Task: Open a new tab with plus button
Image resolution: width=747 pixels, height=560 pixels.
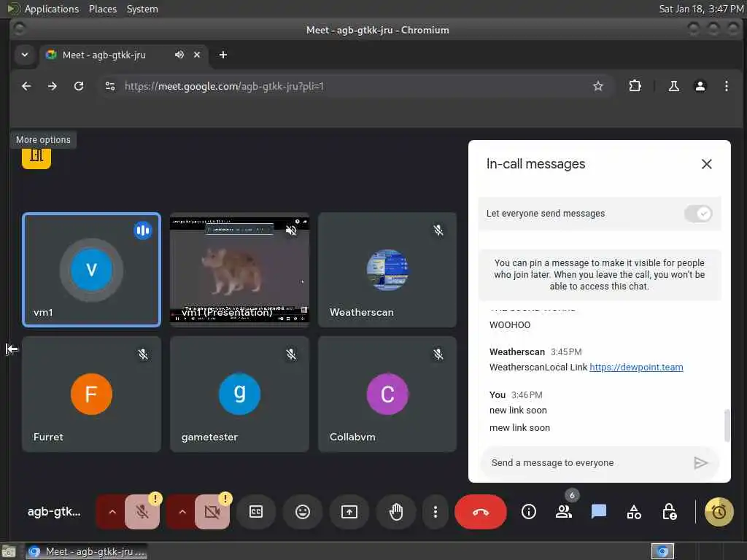Action: point(223,55)
